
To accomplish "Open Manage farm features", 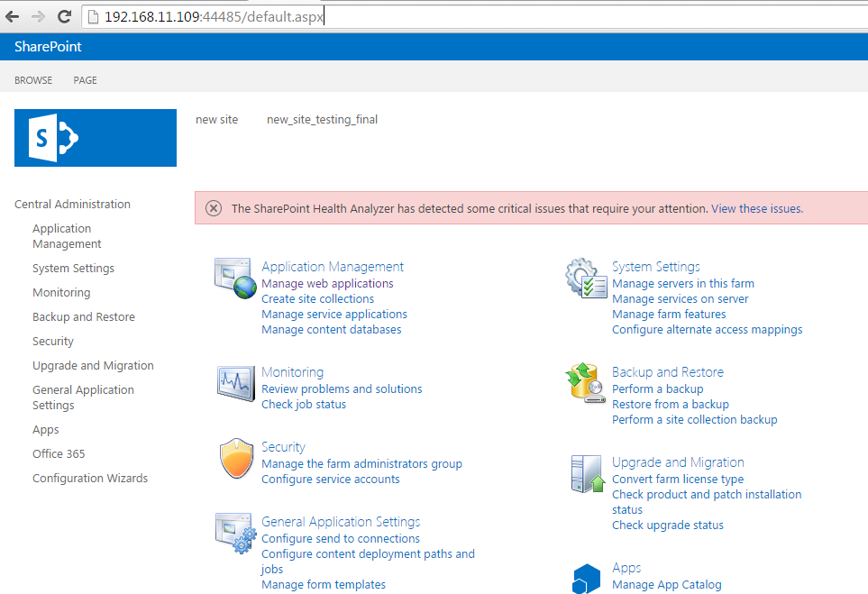I will tap(669, 315).
